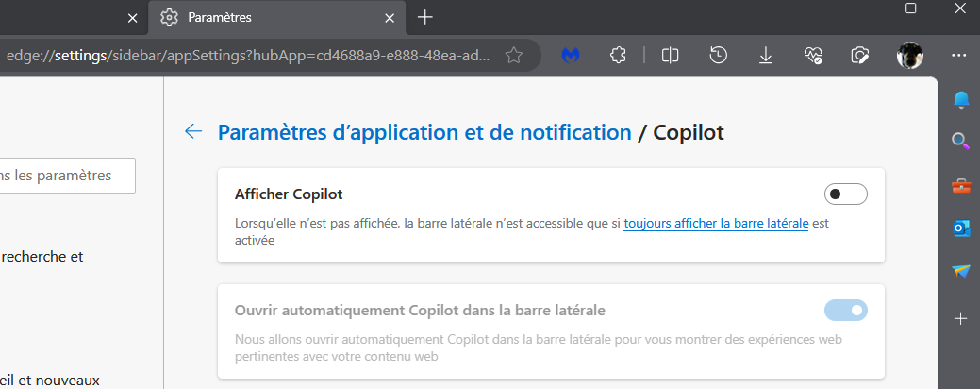Click 'toujours afficher la barre latérale' link
980x389 pixels.
coord(716,224)
